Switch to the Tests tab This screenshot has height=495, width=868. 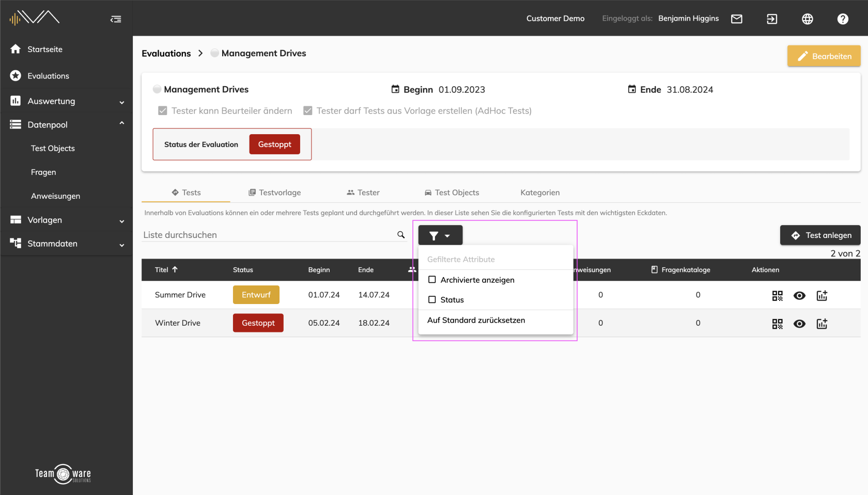coord(186,193)
